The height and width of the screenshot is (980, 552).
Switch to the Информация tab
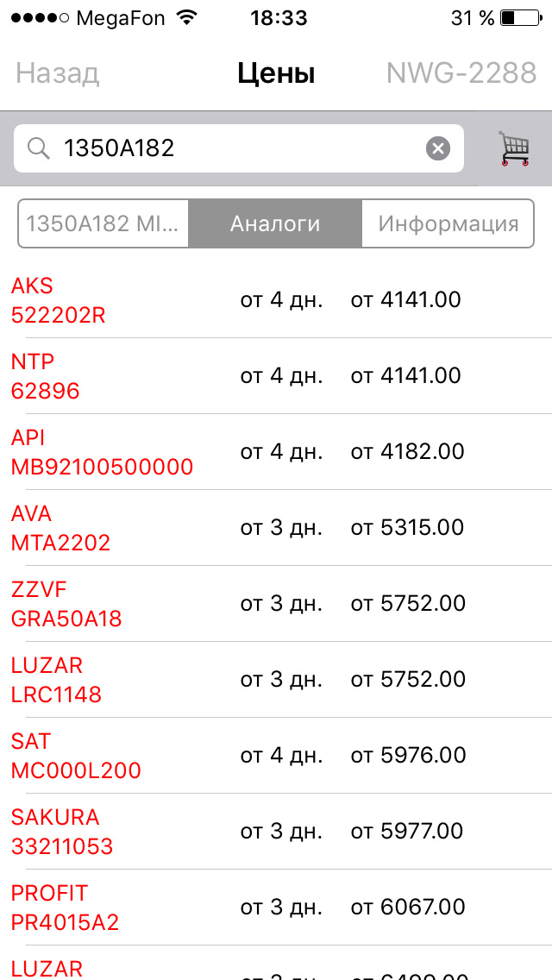click(448, 224)
